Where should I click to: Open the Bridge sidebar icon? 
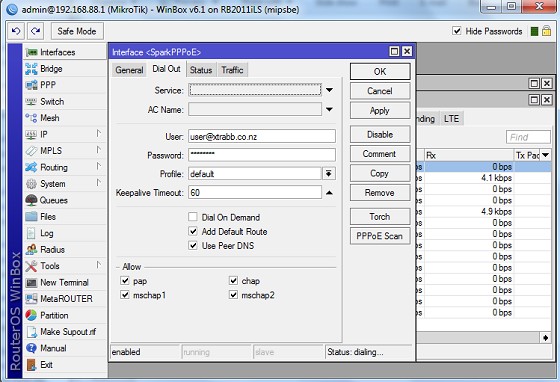tap(31, 69)
